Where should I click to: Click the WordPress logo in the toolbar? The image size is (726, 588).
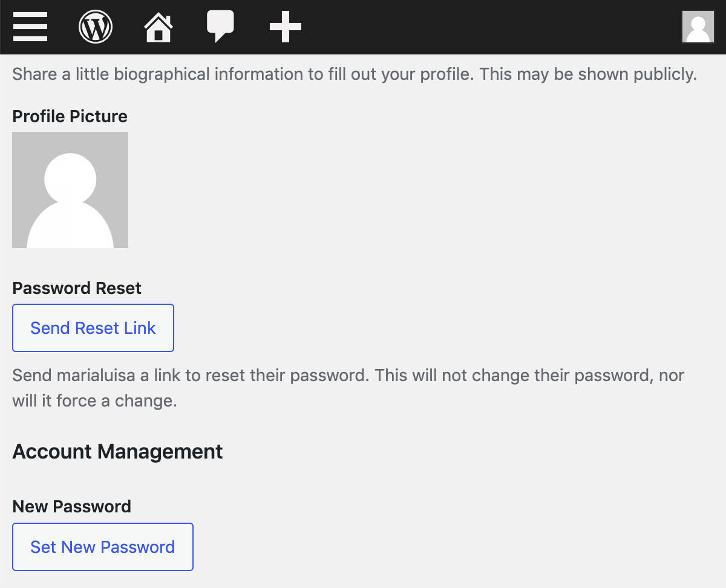coord(95,27)
